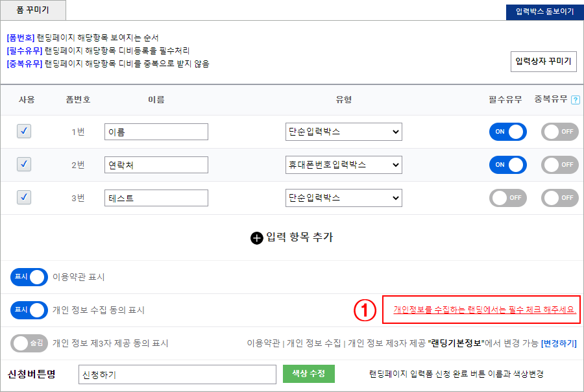
Task: Open the 휴대폰번호입력박스 type dropdown
Action: [344, 165]
